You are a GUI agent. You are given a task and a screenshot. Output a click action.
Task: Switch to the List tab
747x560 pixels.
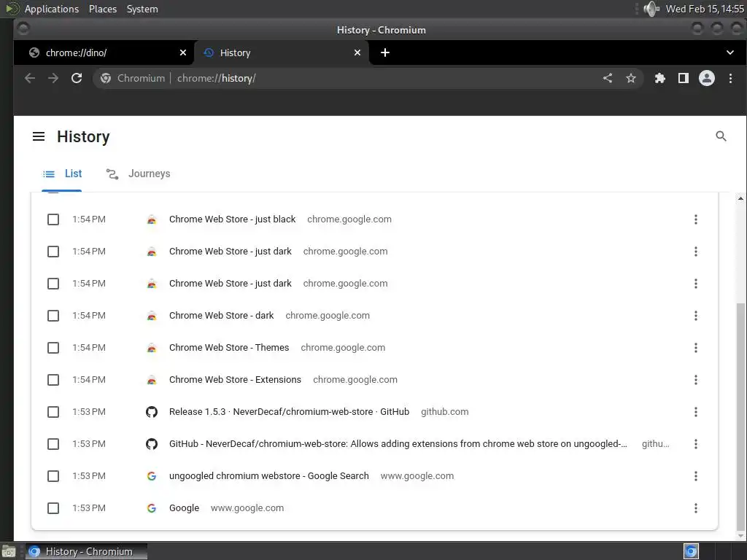62,174
